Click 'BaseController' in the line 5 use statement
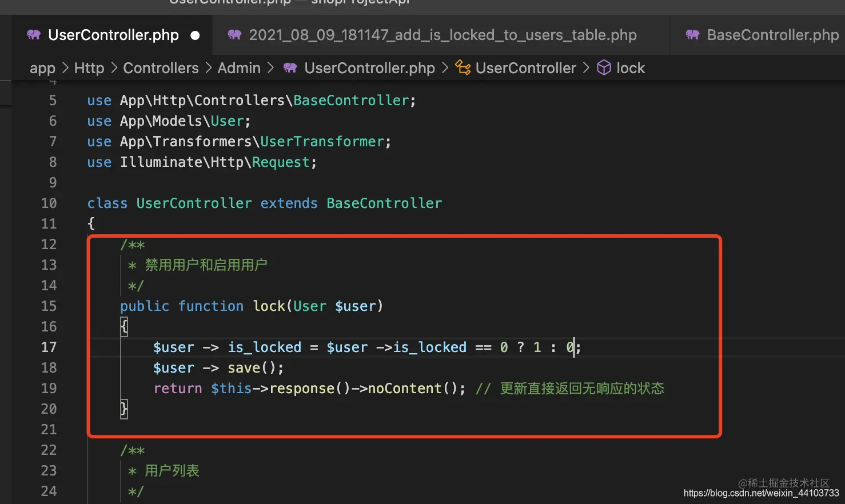 (351, 101)
